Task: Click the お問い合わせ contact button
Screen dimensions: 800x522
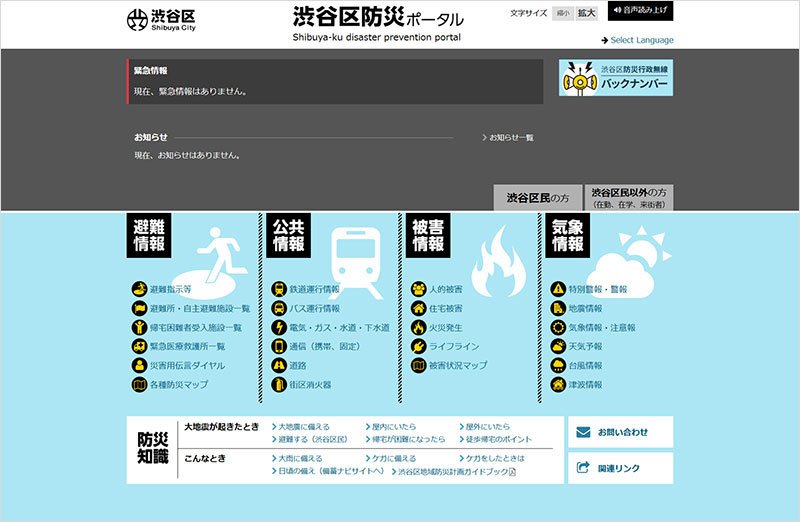Action: click(621, 432)
